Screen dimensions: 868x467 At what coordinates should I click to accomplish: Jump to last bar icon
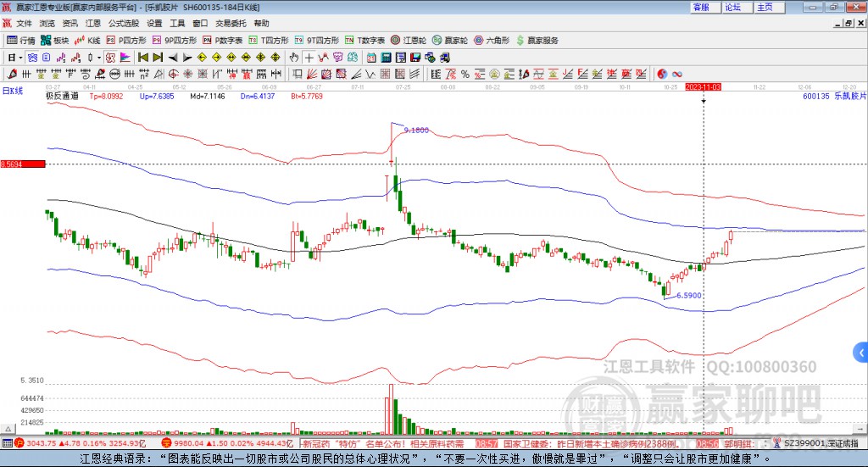[x=157, y=58]
